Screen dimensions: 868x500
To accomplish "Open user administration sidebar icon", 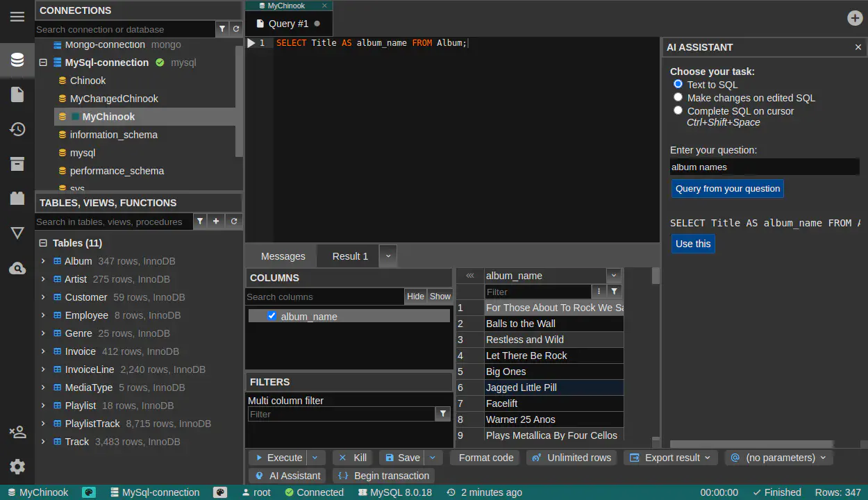I will [x=17, y=432].
